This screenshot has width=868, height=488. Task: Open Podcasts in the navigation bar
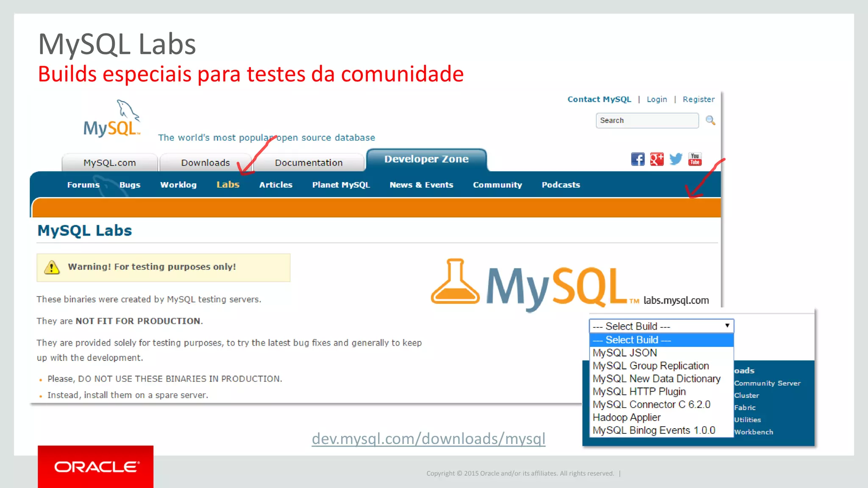(561, 185)
